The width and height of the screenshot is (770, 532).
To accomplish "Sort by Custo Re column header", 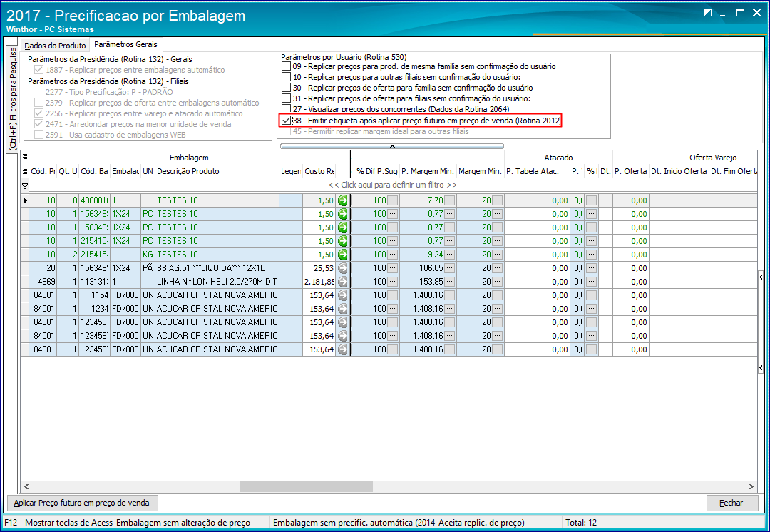I will 319,171.
